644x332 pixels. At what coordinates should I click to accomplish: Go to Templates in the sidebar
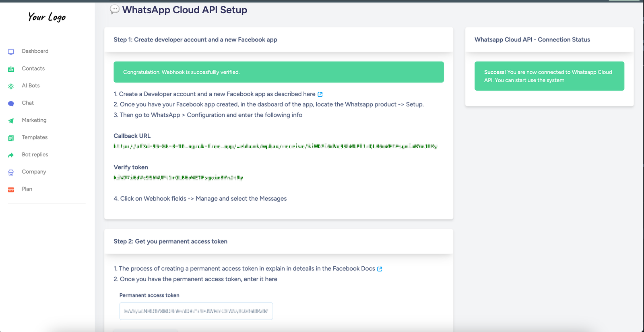35,137
